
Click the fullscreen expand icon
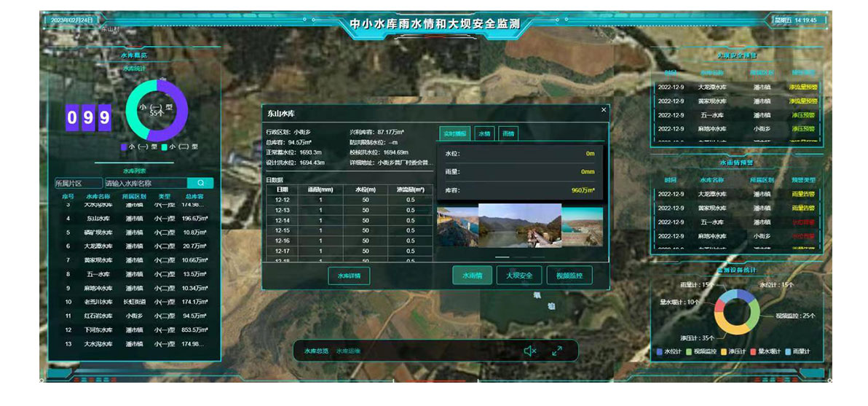[x=557, y=351]
